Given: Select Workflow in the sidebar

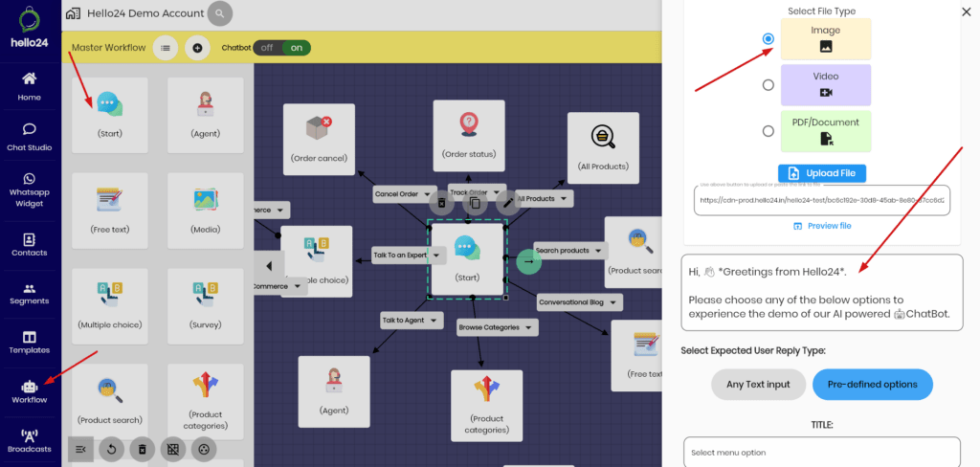Looking at the screenshot, I should pyautogui.click(x=29, y=392).
